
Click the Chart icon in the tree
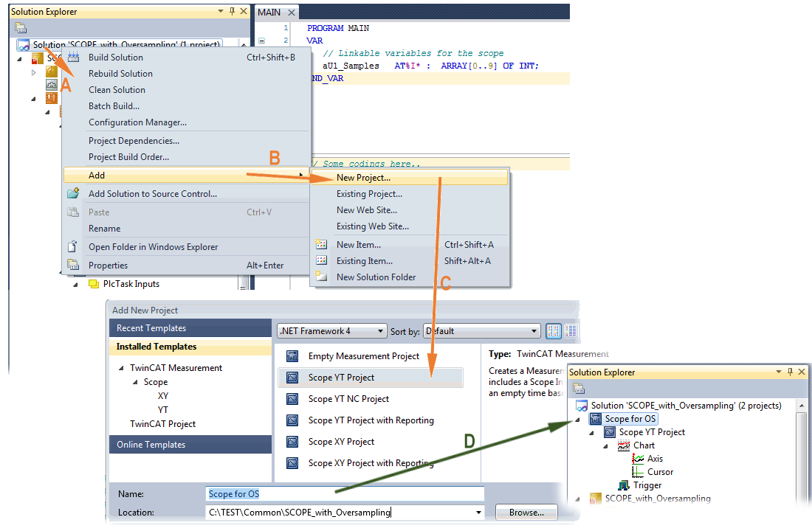coord(624,445)
